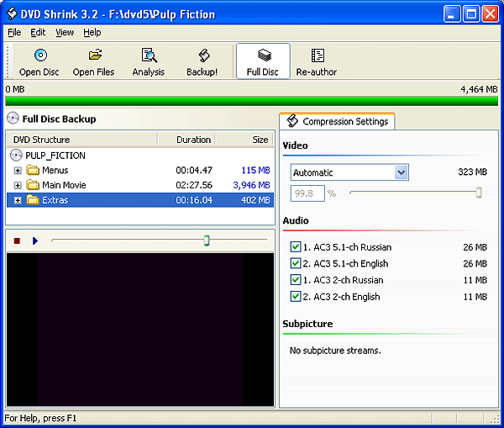Click the Open Files folder icon
Screen dimensions: 504x428
[95, 55]
